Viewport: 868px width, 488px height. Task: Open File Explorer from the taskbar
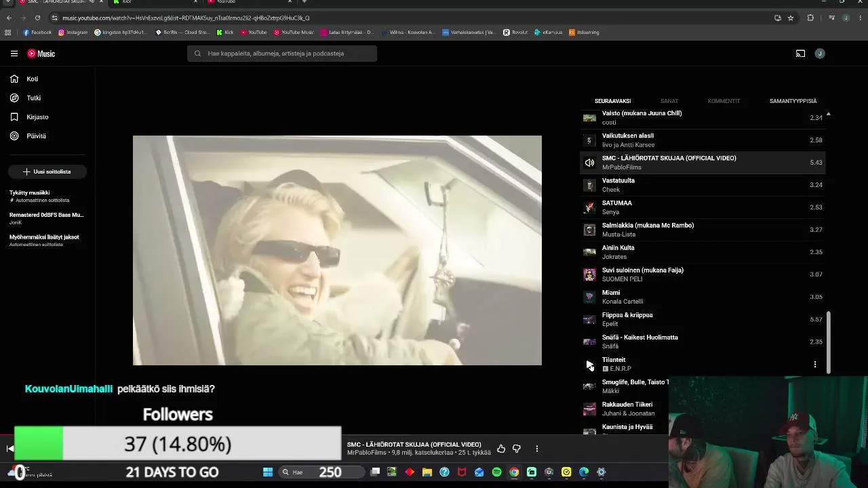pos(427,472)
